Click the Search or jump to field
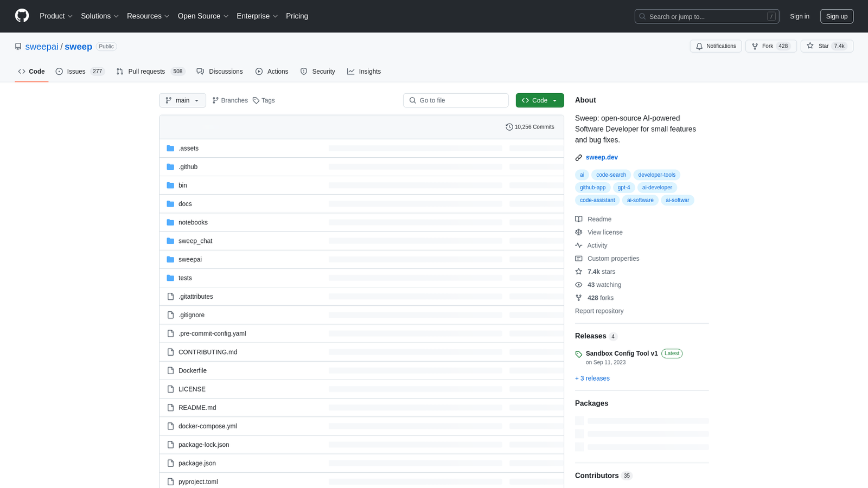The image size is (868, 488). tap(707, 16)
